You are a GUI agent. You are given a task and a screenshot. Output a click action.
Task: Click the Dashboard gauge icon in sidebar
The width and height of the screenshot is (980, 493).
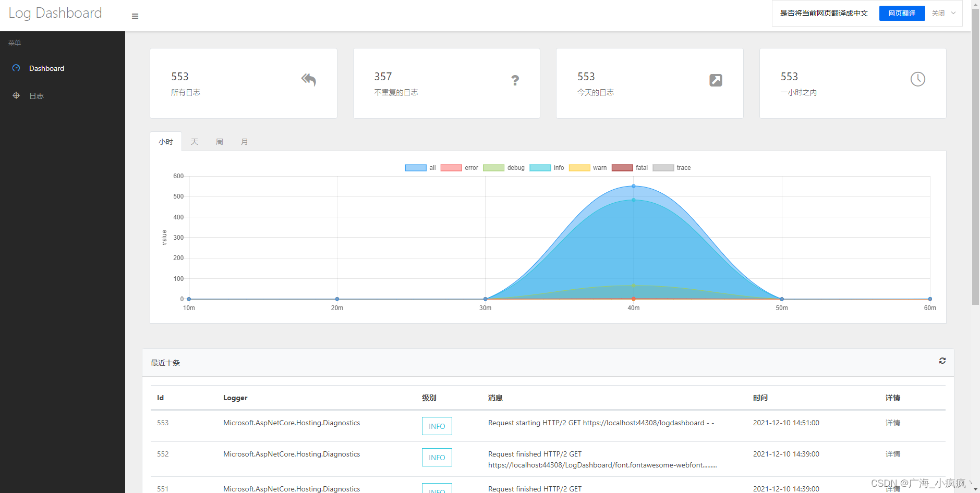[16, 68]
